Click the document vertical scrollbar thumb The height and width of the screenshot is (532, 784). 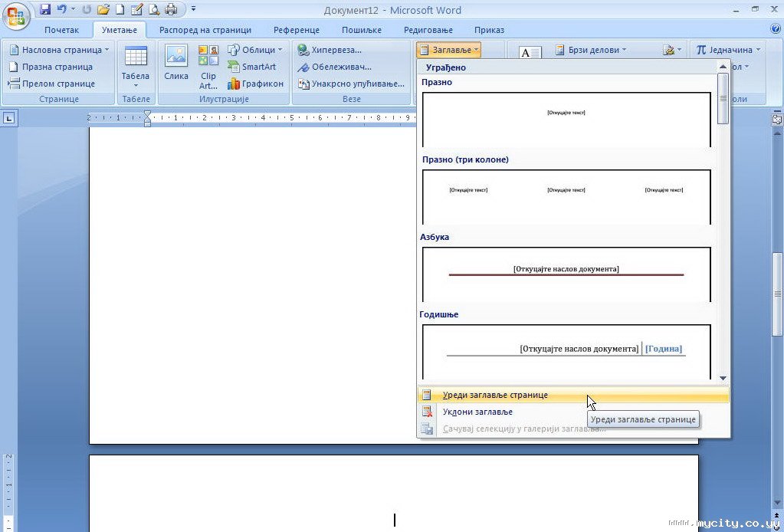coord(777,295)
